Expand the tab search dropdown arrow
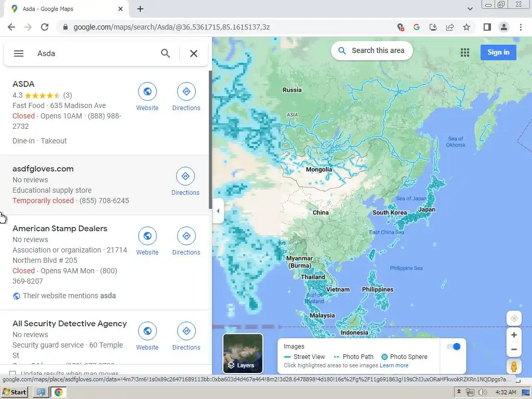The height and width of the screenshot is (399, 532). pyautogui.click(x=470, y=9)
